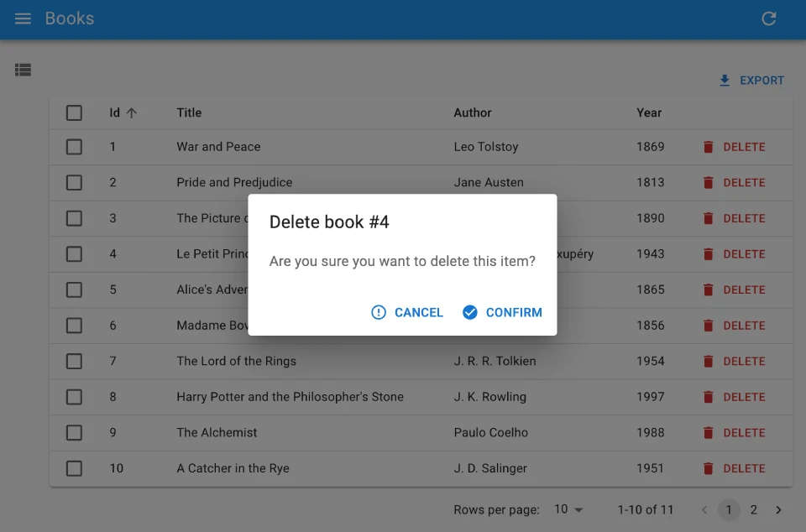Select all rows with header checkbox

(74, 112)
